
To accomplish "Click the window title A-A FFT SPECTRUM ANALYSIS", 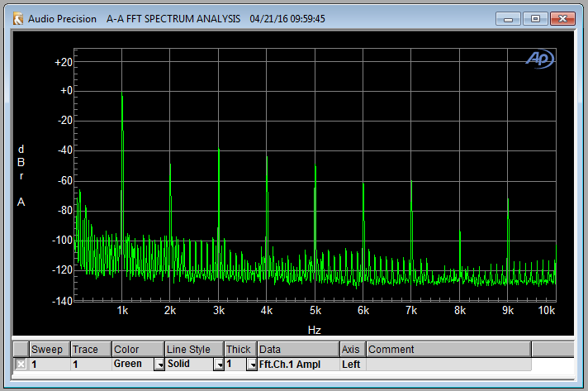I will tap(173, 19).
